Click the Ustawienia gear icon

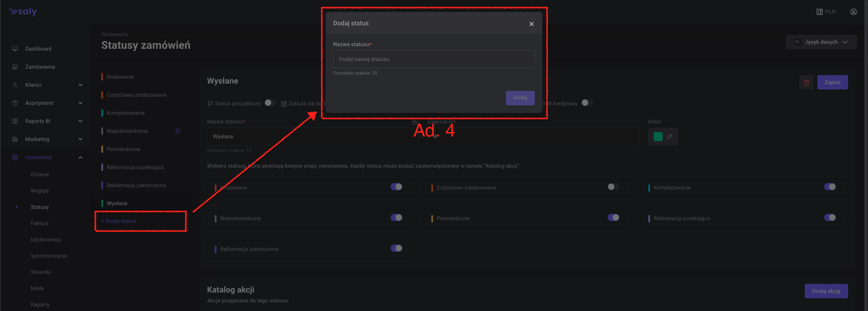pos(15,157)
